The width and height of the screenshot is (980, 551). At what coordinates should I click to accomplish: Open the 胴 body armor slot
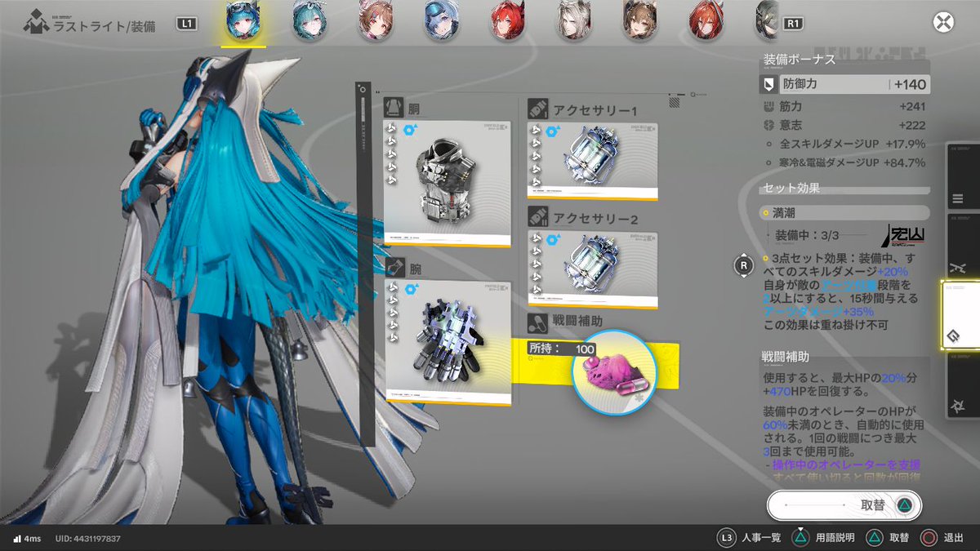pyautogui.click(x=448, y=184)
